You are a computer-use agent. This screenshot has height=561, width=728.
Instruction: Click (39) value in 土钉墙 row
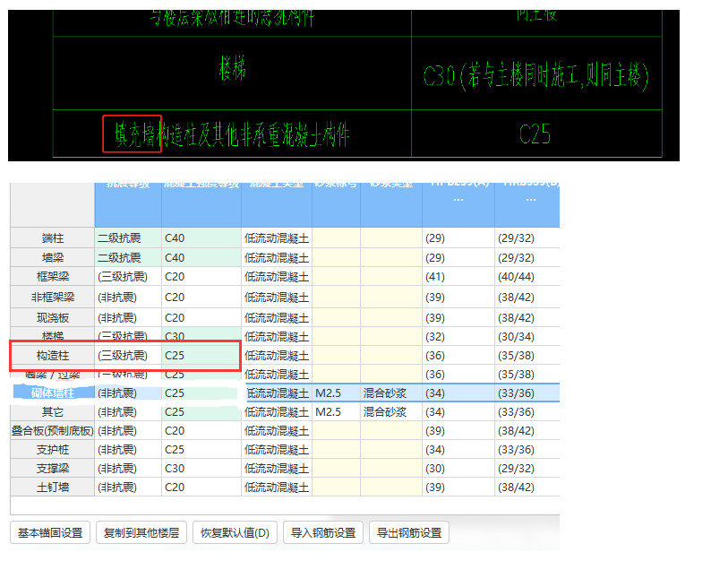[x=458, y=488]
